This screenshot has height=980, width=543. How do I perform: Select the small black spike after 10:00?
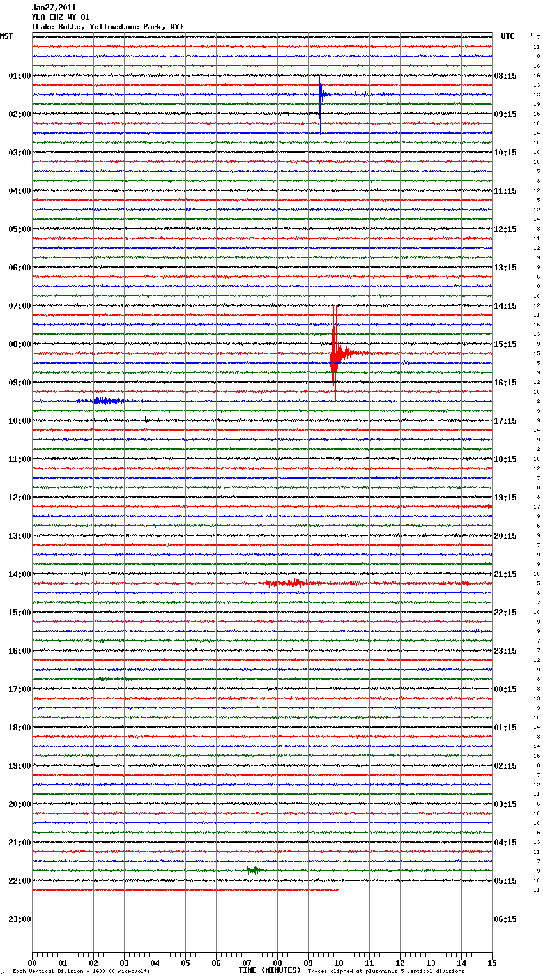[146, 420]
